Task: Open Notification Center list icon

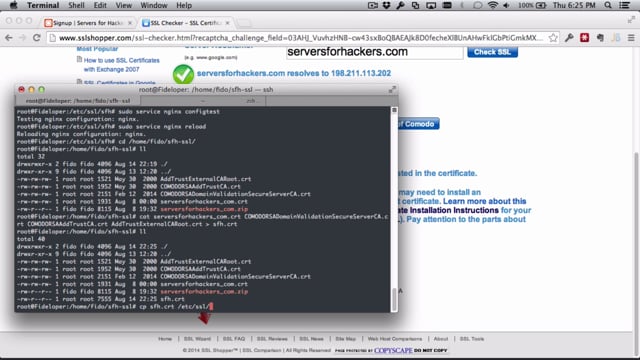Action: pos(624,5)
